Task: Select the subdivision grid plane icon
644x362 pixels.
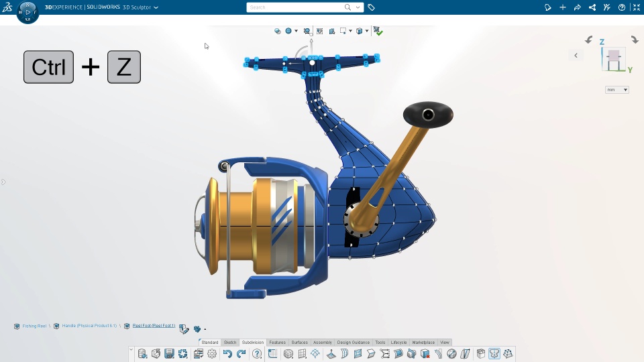Action: (x=302, y=353)
